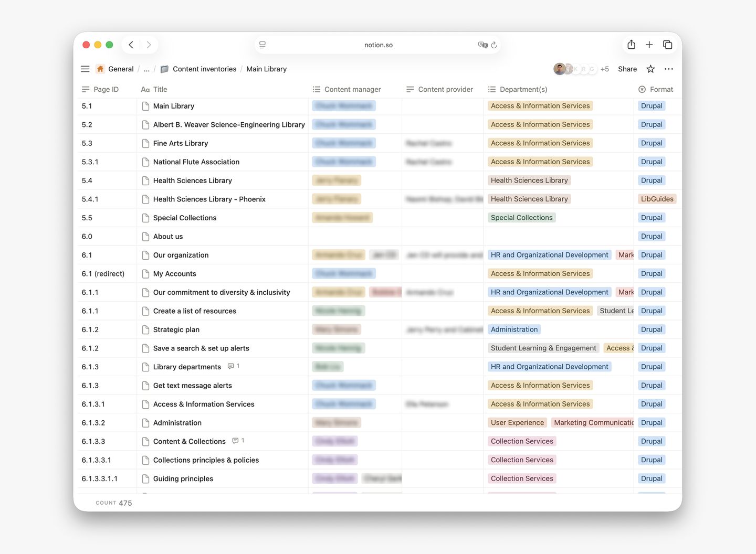Favorite this page using the star icon
Image resolution: width=756 pixels, height=554 pixels.
(650, 69)
